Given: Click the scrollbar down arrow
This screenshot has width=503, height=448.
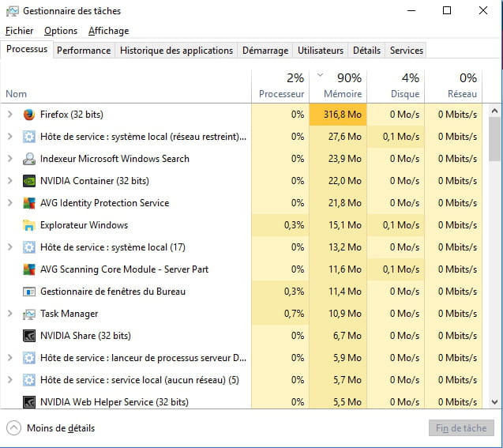Looking at the screenshot, I should click(494, 402).
